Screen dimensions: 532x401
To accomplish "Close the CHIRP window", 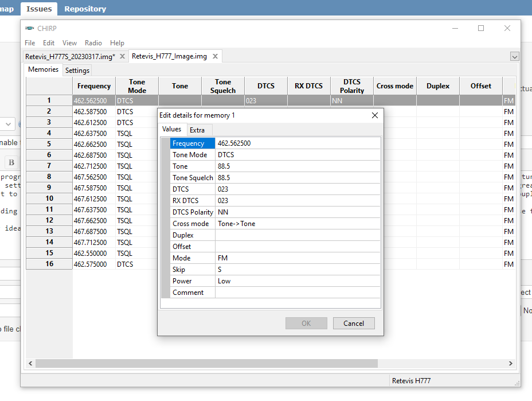I will coord(507,28).
